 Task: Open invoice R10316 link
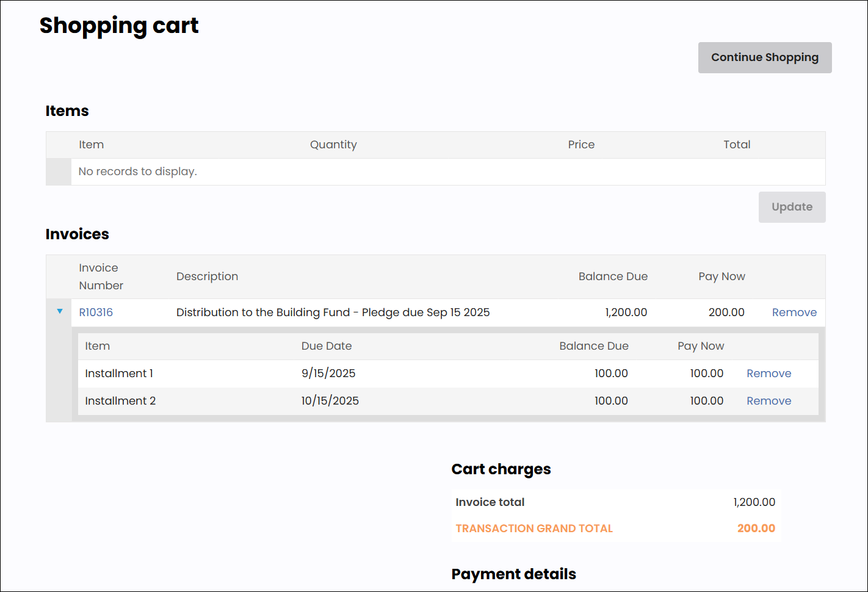coord(96,312)
